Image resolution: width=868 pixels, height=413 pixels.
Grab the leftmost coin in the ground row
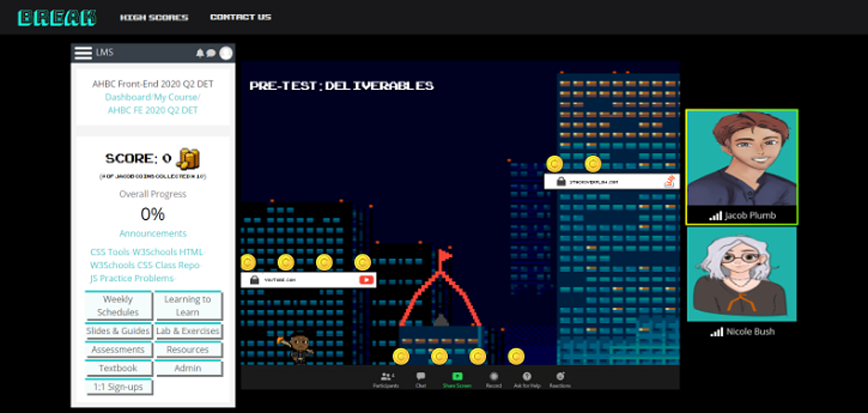point(401,357)
